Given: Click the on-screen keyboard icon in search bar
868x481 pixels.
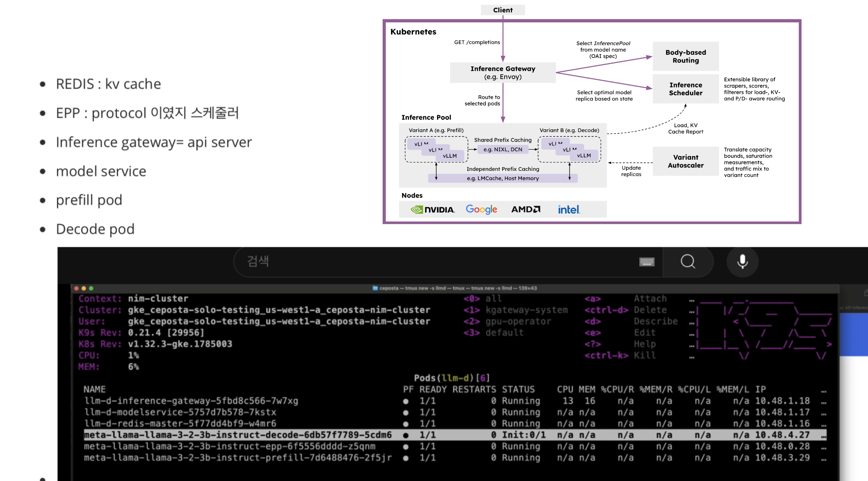Looking at the screenshot, I should click(x=647, y=262).
